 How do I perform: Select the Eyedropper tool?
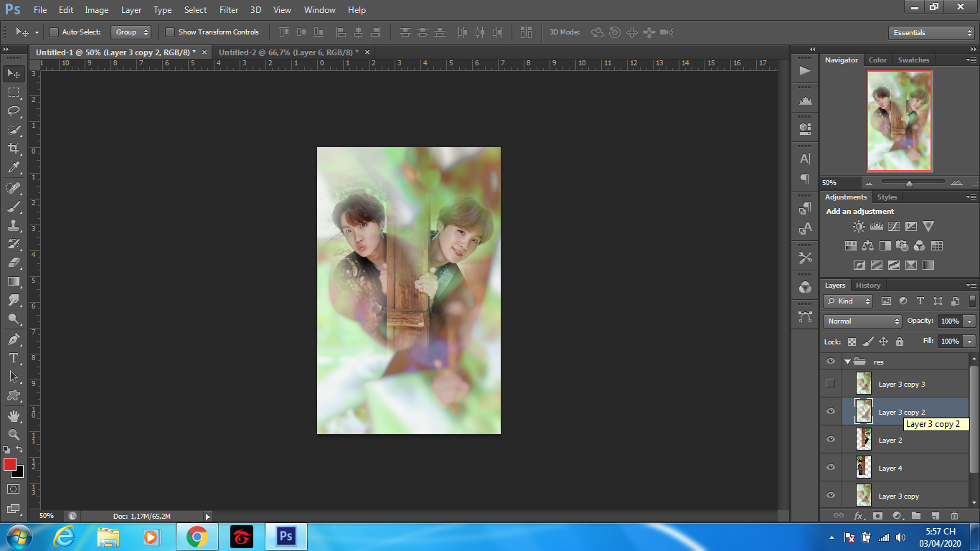(x=14, y=168)
